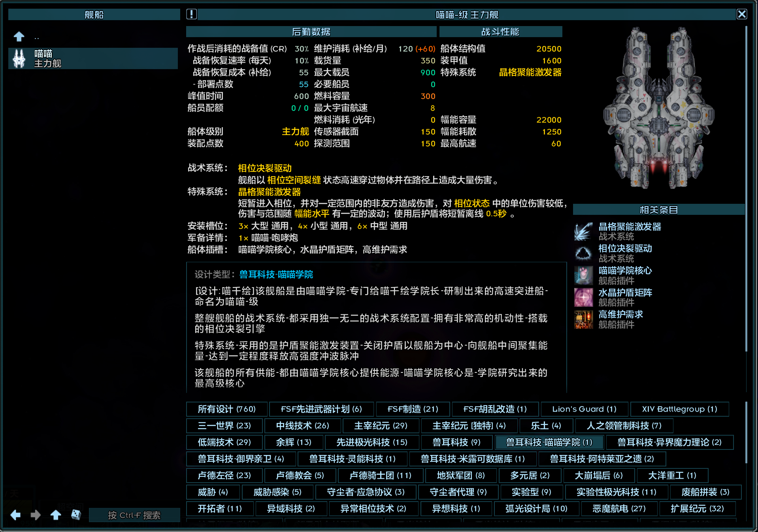
Task: Click the back navigation arrow icon
Action: pyautogui.click(x=15, y=515)
